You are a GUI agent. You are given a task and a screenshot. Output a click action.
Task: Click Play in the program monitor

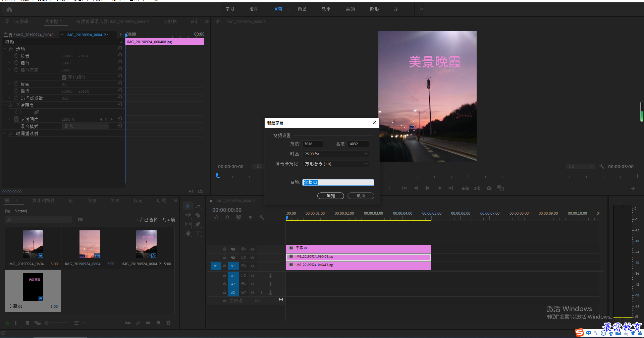pos(428,188)
